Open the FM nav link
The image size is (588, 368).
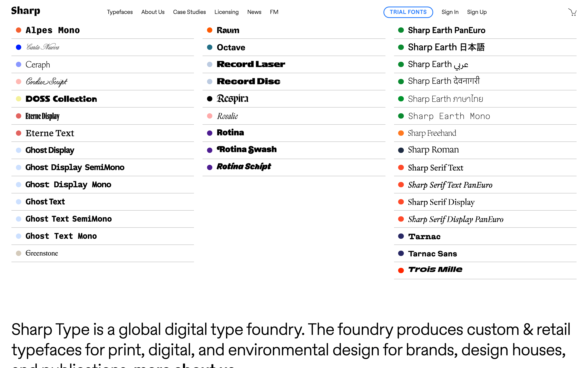274,12
